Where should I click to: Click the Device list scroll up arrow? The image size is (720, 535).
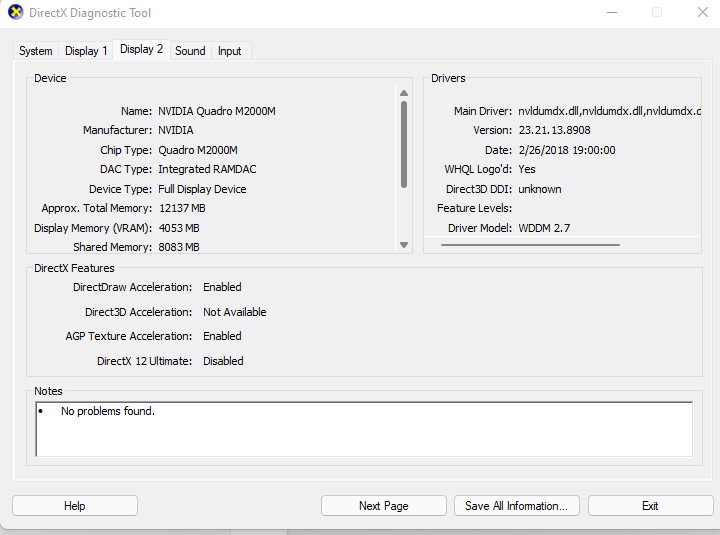point(404,93)
